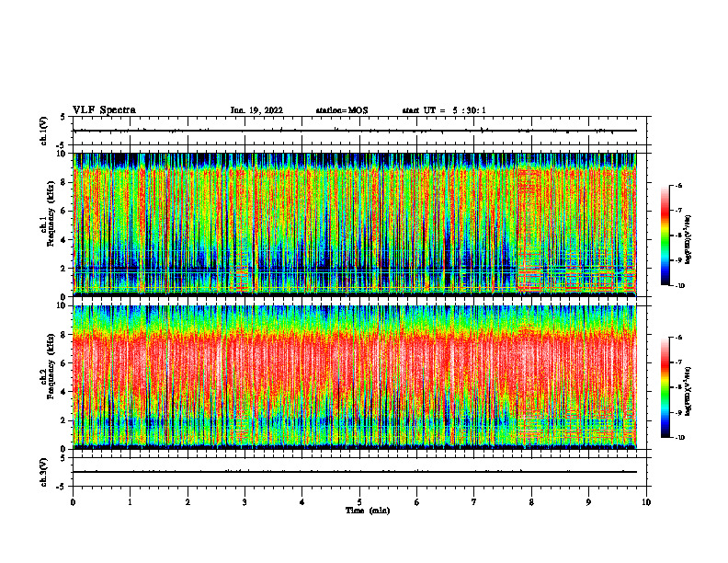Click the "7" tick on the time axis
The height and width of the screenshot is (563, 728).
(474, 502)
